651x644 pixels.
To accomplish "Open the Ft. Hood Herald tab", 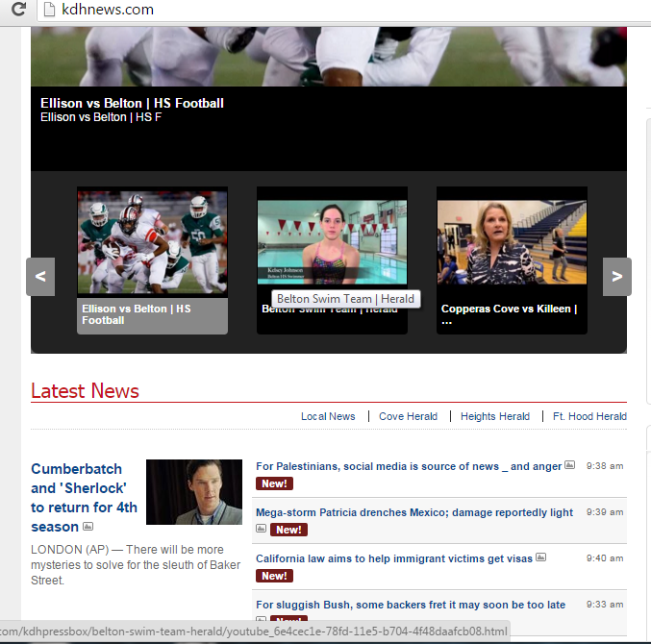I will (589, 416).
